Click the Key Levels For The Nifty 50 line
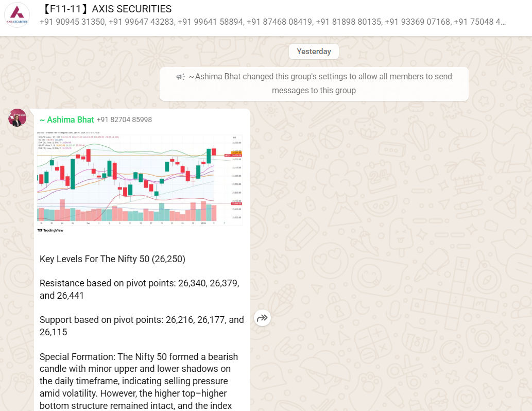The height and width of the screenshot is (411, 532). (112, 259)
